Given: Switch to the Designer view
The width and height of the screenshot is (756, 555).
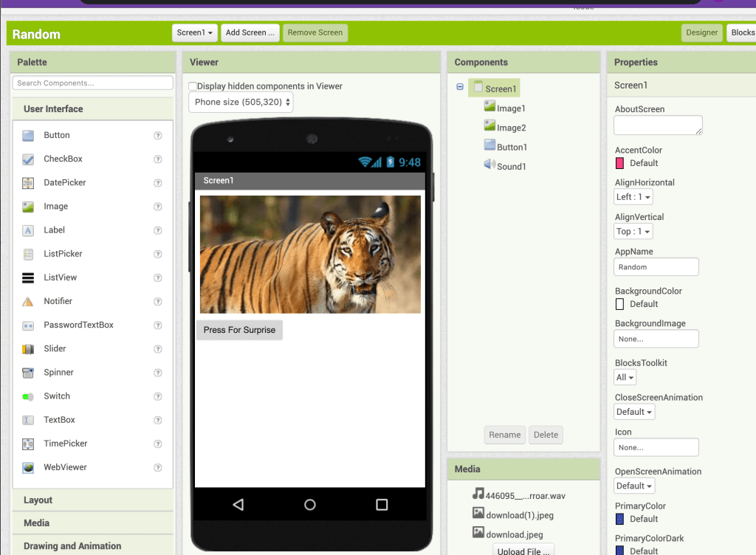Looking at the screenshot, I should pyautogui.click(x=701, y=32).
